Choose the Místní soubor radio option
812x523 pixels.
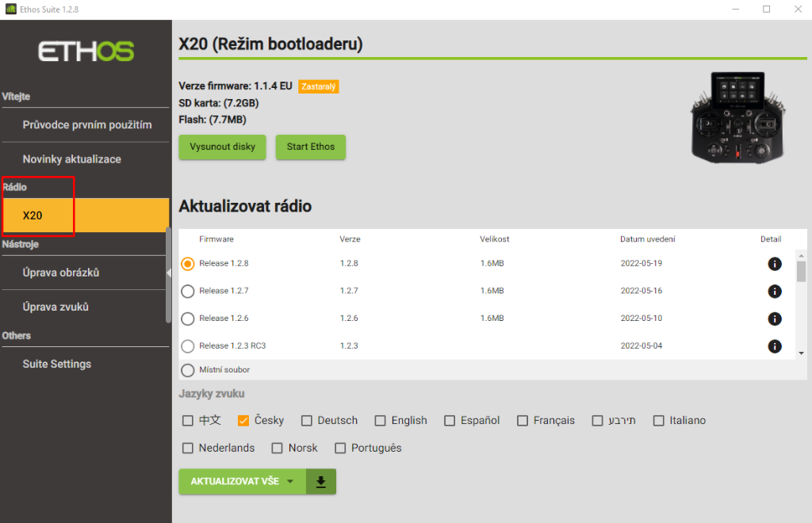(x=188, y=370)
